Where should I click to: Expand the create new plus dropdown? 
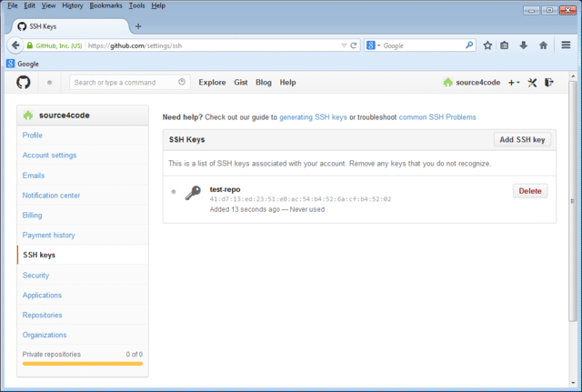click(514, 83)
